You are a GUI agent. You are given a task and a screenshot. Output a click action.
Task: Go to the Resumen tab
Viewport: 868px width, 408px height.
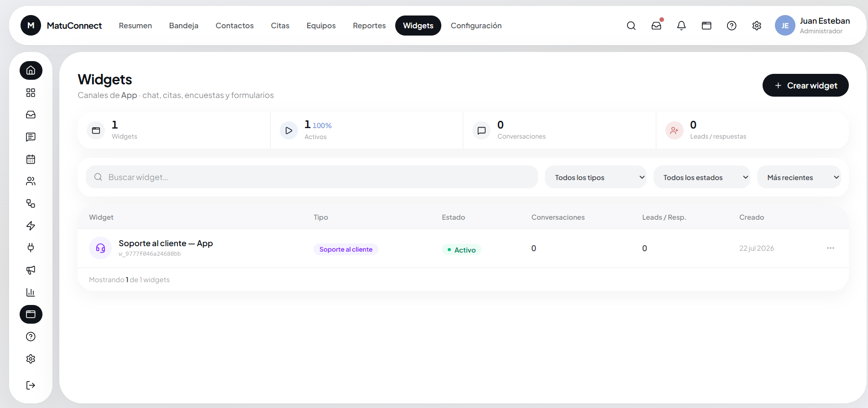(136, 26)
